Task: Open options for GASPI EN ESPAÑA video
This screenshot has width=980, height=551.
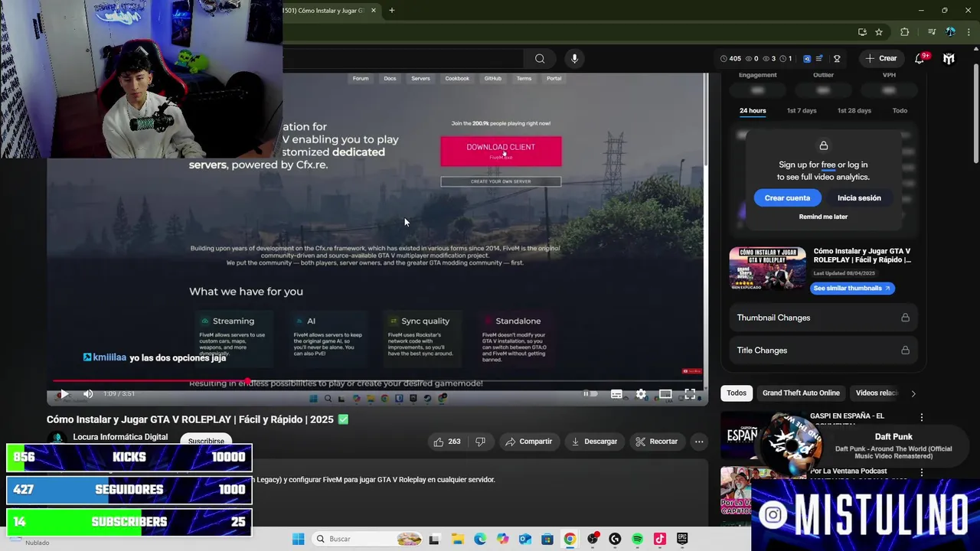Action: tap(922, 417)
